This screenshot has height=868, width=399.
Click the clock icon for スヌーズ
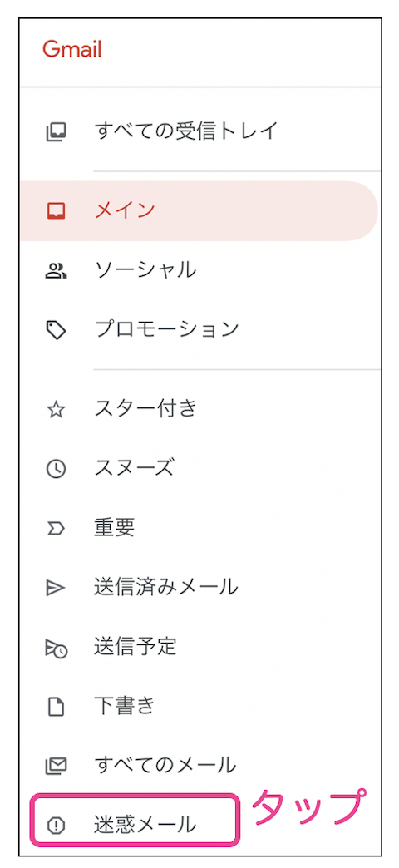(x=56, y=470)
